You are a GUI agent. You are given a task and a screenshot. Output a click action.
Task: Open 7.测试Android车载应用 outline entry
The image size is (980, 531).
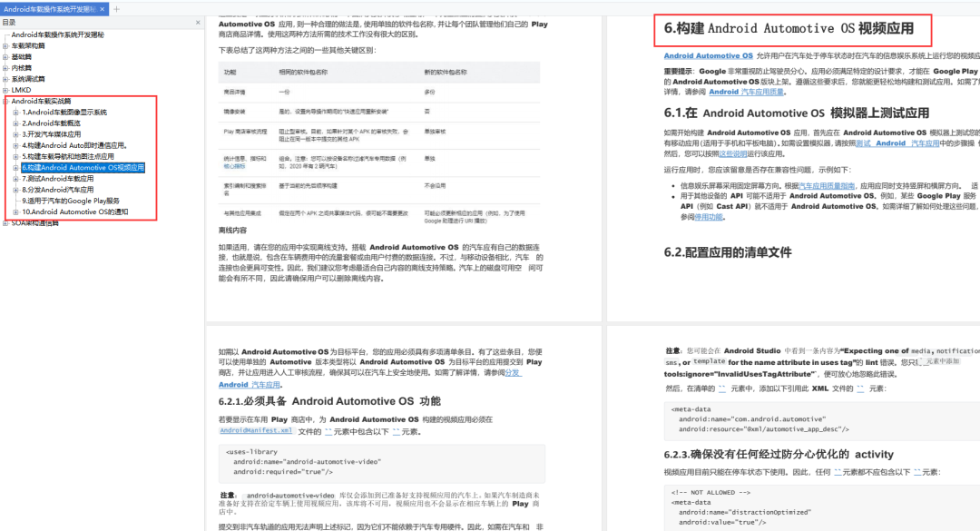pos(57,179)
